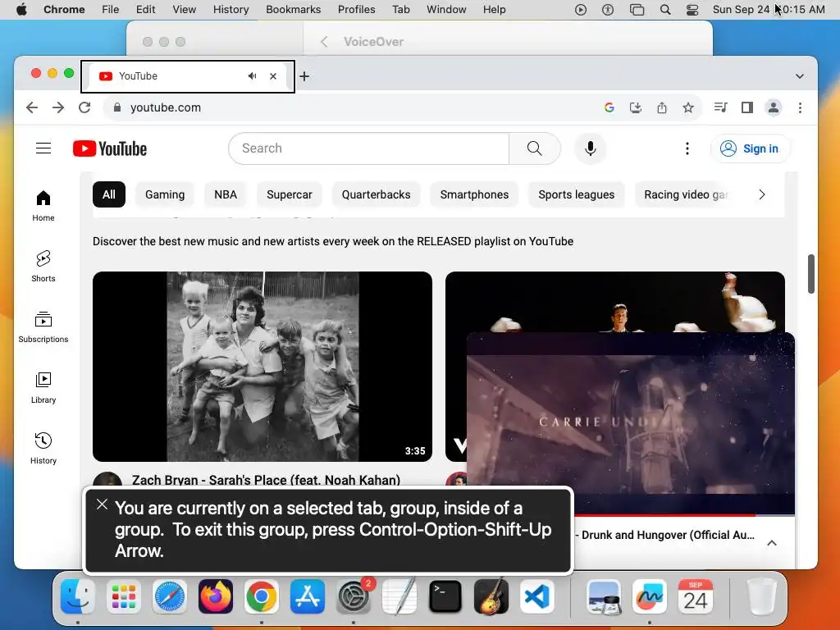Click the YouTube logo
Image resolution: width=840 pixels, height=630 pixels.
(110, 148)
